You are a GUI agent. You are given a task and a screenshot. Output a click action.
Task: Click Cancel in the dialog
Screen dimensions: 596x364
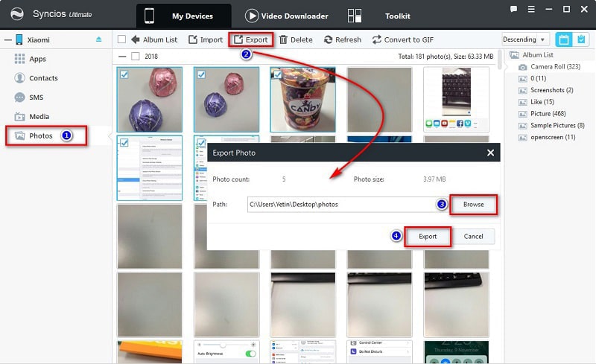473,236
